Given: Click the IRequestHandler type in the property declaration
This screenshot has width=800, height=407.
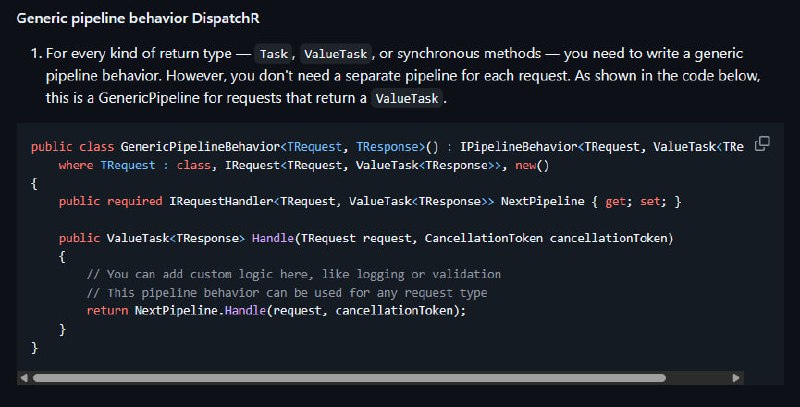Looking at the screenshot, I should [x=221, y=201].
